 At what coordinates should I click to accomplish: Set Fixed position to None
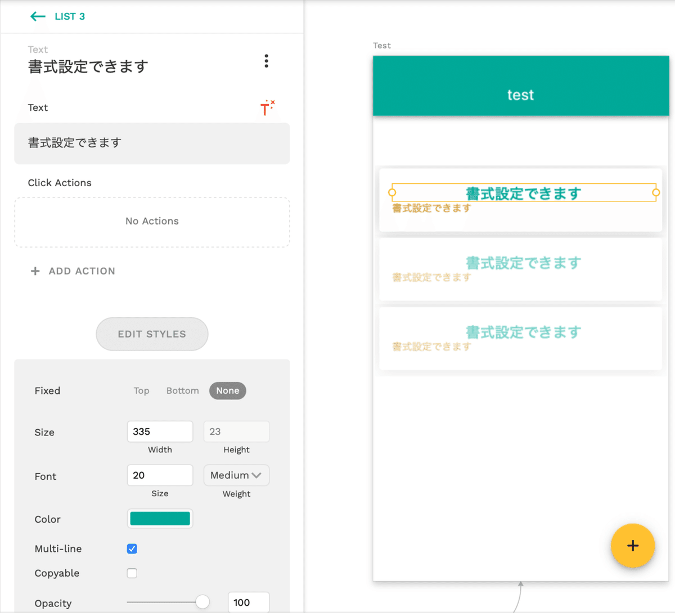[227, 390]
